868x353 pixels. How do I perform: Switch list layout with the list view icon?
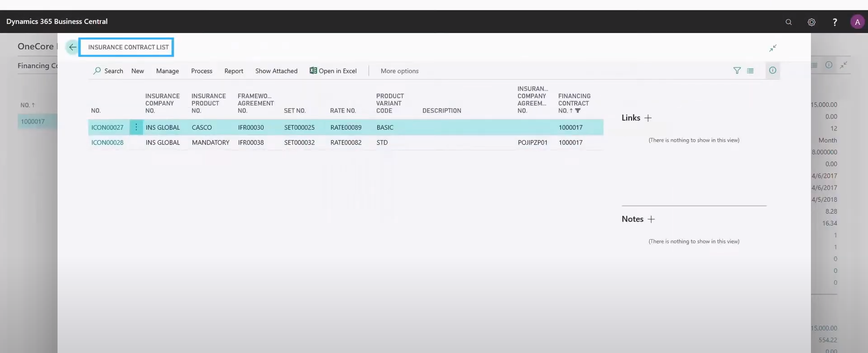click(x=750, y=71)
